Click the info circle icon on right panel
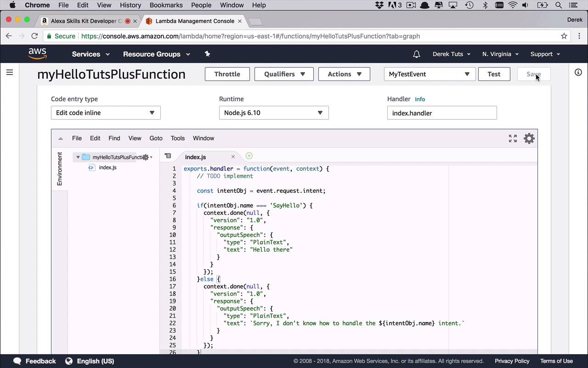 tap(578, 72)
